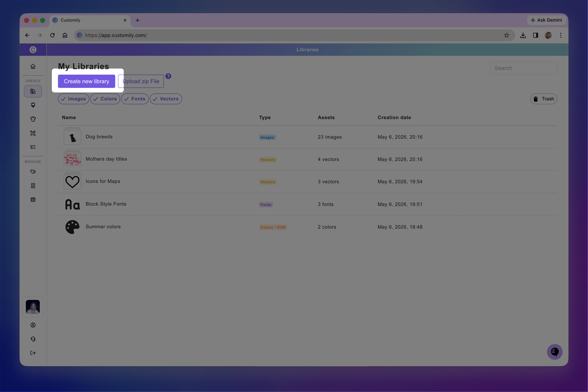Open the option list icon in the sidebar
The image size is (588, 392).
click(x=33, y=147)
